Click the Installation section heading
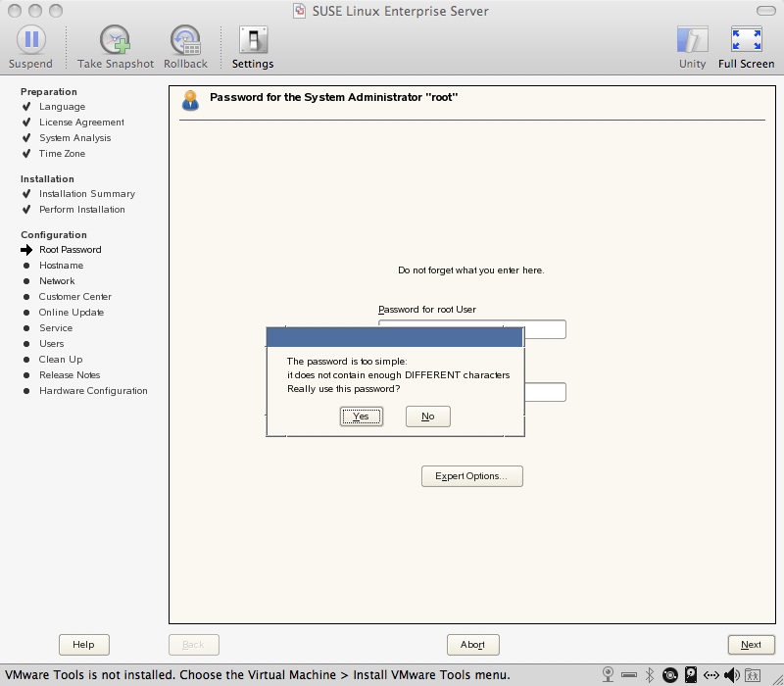 [47, 179]
